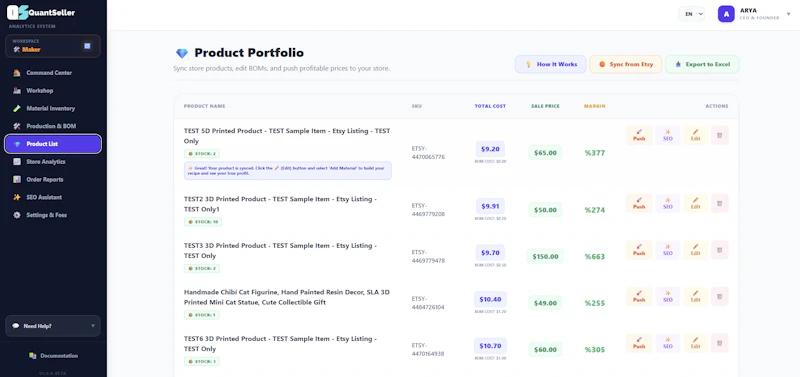The image size is (800, 377).
Task: Edit the TEST6 3D Printed Product row
Action: tap(695, 343)
